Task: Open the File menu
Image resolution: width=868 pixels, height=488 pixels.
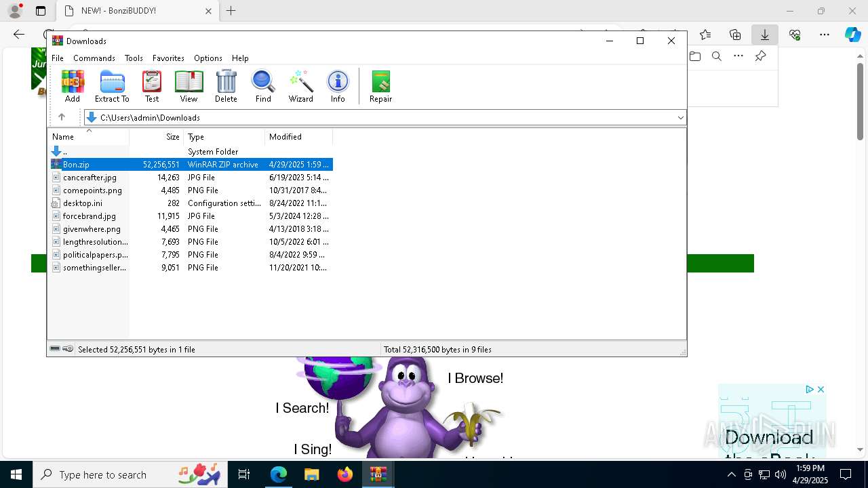Action: pos(58,58)
